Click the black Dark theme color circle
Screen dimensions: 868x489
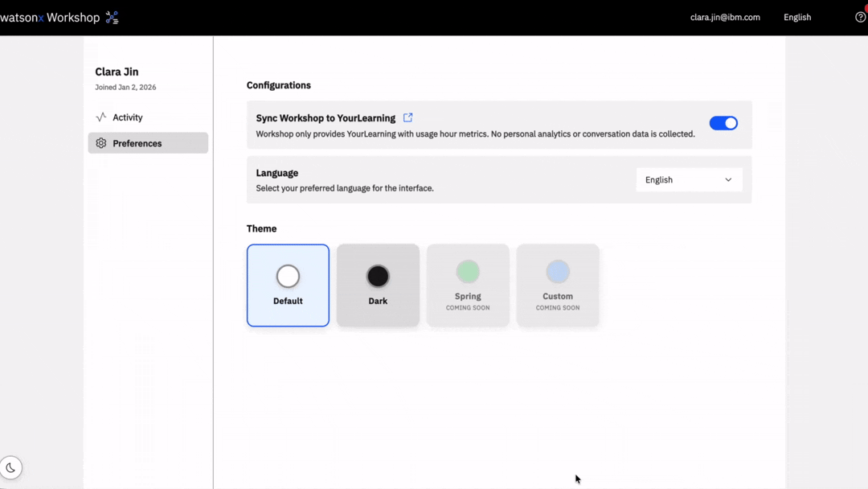pos(378,277)
